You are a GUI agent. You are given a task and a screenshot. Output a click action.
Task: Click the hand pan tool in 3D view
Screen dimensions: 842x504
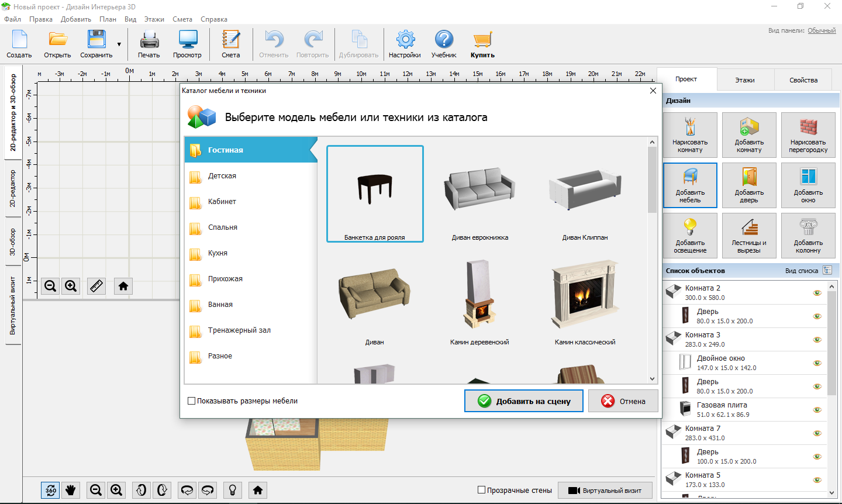71,490
